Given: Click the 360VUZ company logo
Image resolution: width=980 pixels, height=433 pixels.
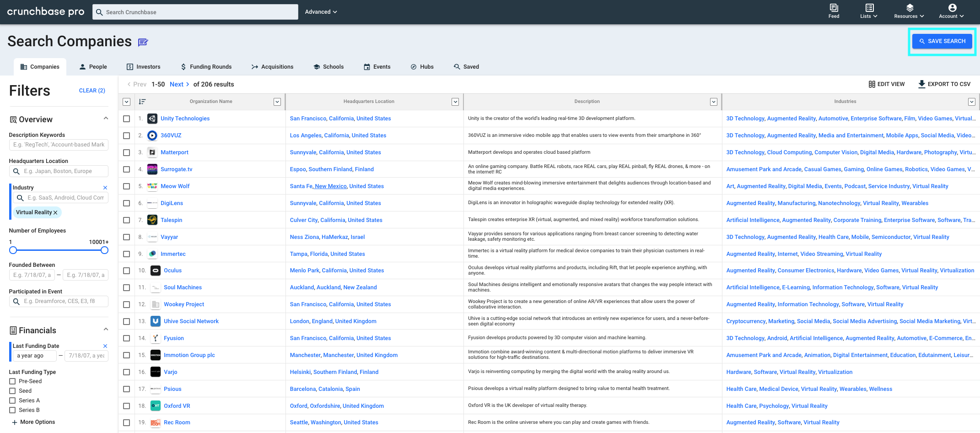Looking at the screenshot, I should (x=152, y=135).
